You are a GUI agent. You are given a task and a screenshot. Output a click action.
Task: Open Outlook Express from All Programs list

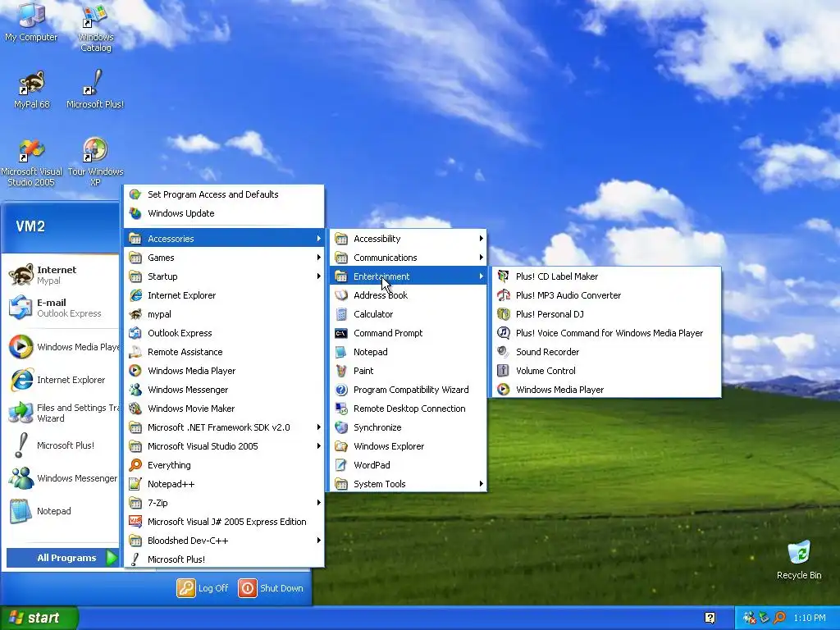click(x=224, y=333)
